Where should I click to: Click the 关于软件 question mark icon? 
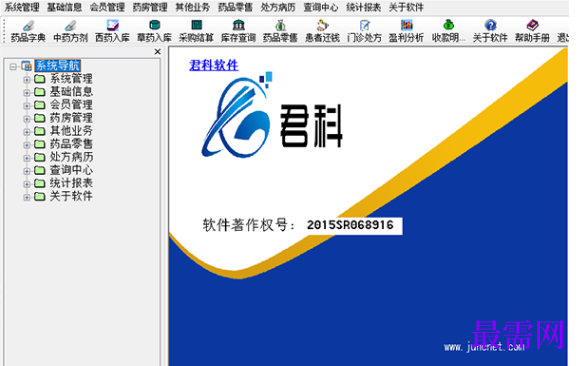490,25
